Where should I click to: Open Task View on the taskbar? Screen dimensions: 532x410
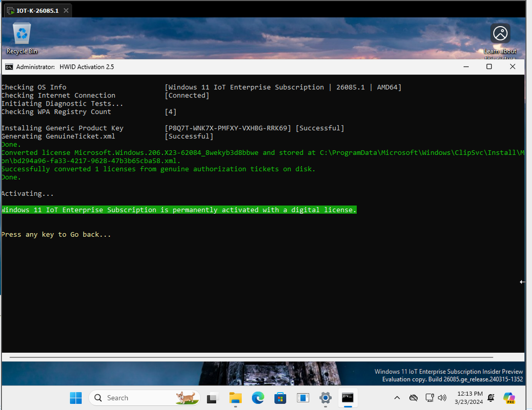[x=212, y=398]
